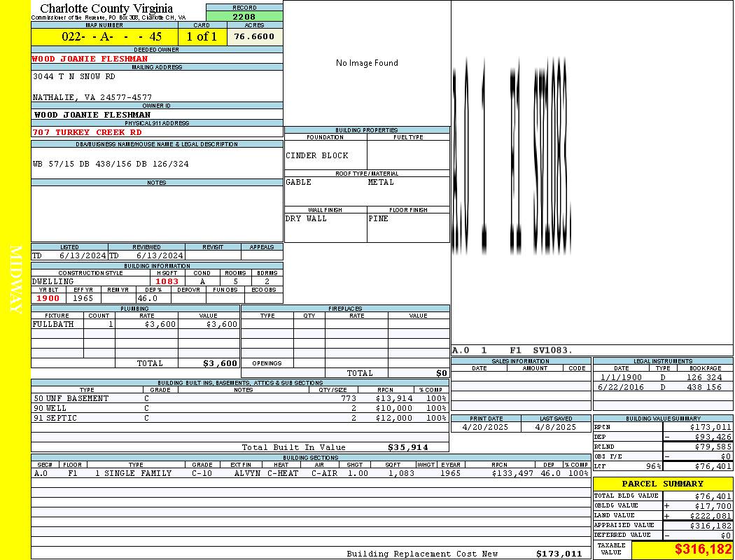Click EFF YR value 1965 in Building Information

coord(83,298)
